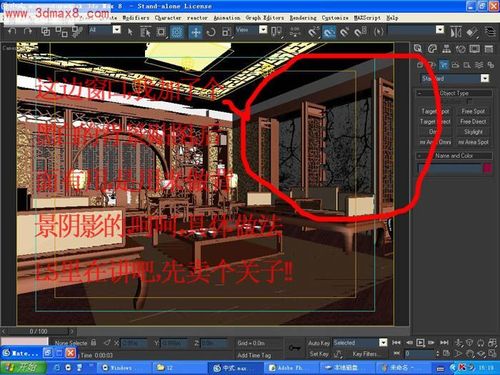Screen dimensions: 500x375
Task: Select the Rotate transform tool
Action: pyautogui.click(x=211, y=32)
